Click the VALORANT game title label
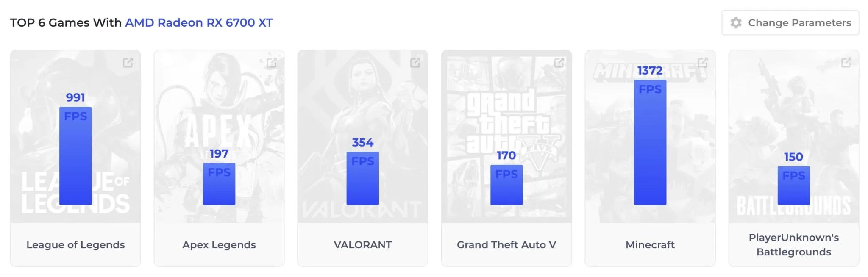This screenshot has height=277, width=868. (x=363, y=245)
